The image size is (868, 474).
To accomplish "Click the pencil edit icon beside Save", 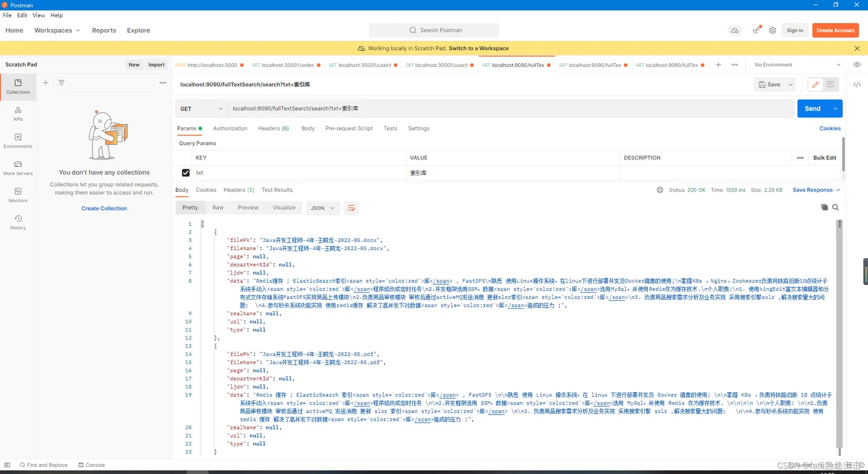I will pyautogui.click(x=815, y=84).
